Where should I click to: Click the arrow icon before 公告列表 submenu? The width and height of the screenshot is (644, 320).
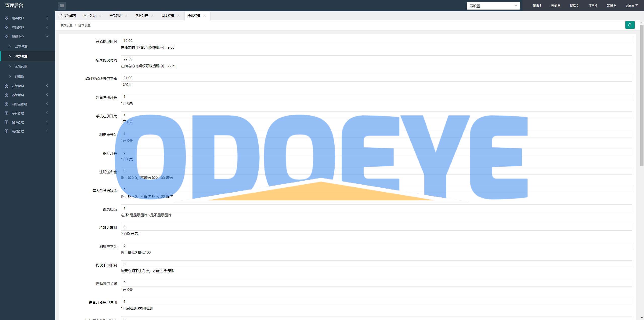pyautogui.click(x=10, y=66)
